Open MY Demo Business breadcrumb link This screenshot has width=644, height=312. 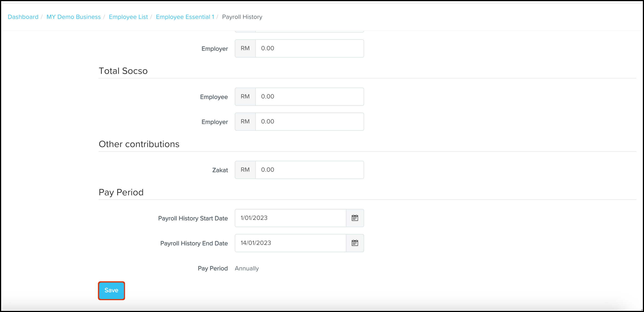pyautogui.click(x=74, y=17)
